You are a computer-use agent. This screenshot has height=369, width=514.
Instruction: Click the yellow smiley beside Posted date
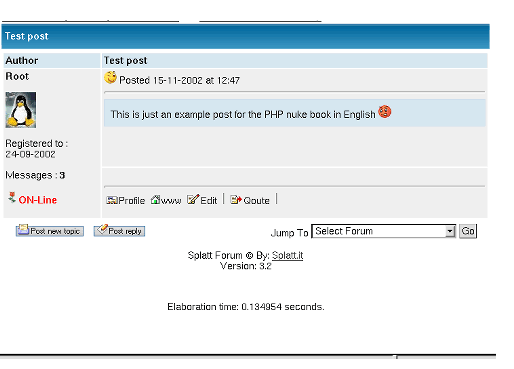tap(110, 78)
